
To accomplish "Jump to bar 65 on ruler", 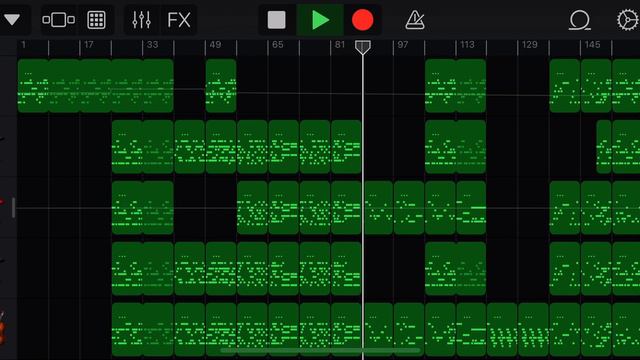I will 278,45.
